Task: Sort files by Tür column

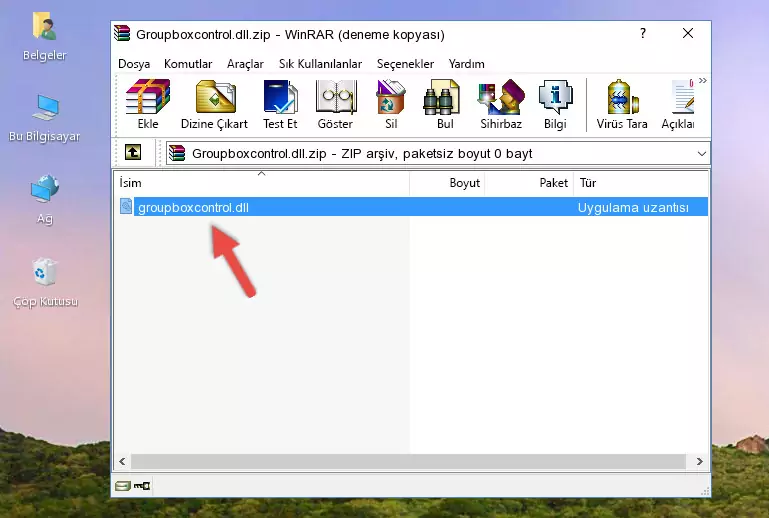Action: coord(641,183)
